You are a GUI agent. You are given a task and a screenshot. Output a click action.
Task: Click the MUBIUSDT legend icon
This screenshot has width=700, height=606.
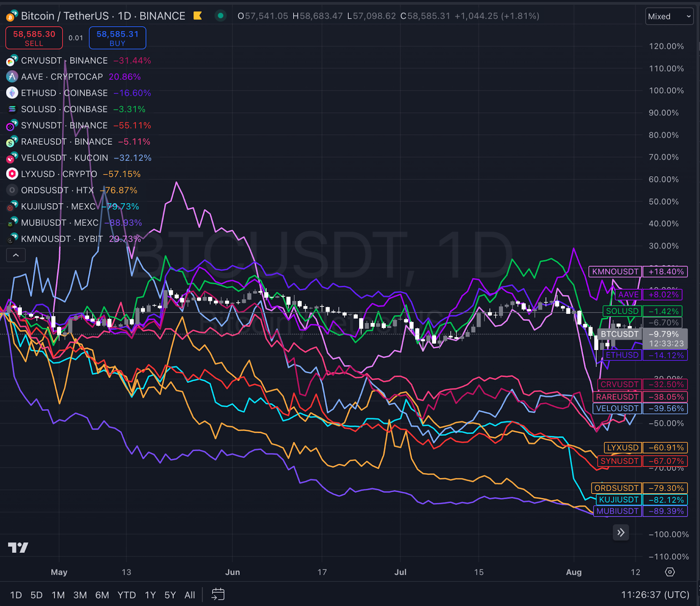(12, 223)
